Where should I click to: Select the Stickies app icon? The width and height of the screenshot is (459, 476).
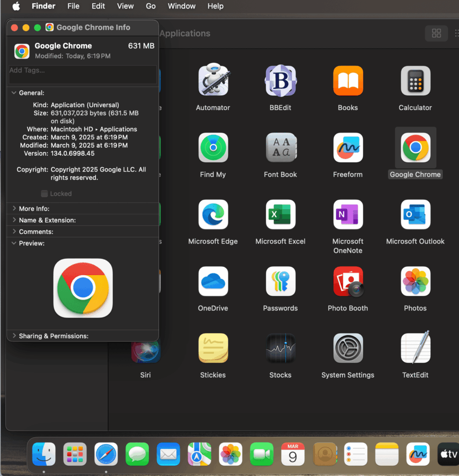click(213, 348)
